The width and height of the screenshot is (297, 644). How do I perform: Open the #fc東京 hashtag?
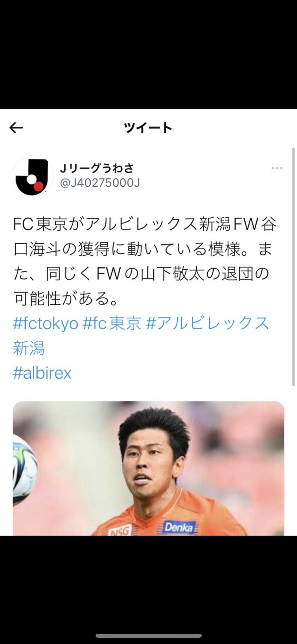(112, 323)
